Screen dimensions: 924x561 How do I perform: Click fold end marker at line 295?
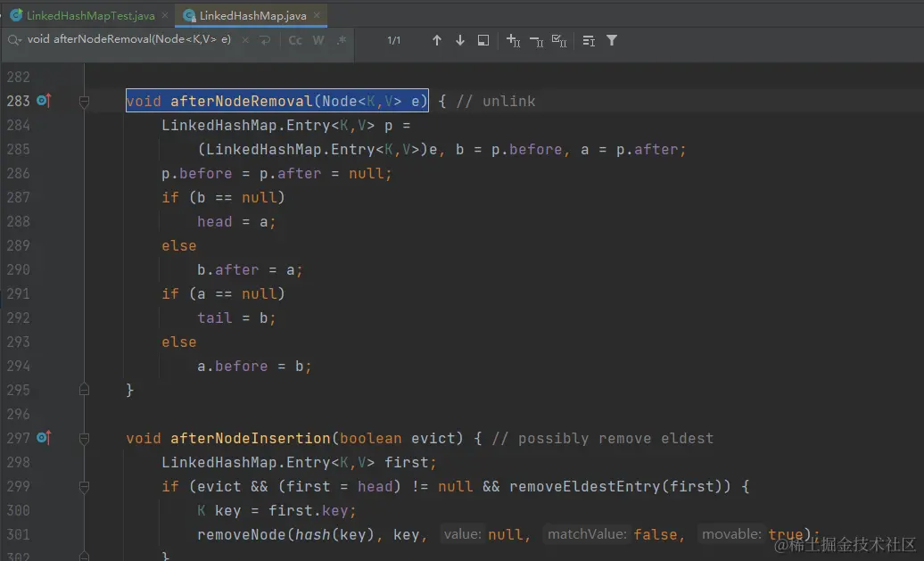pos(84,390)
